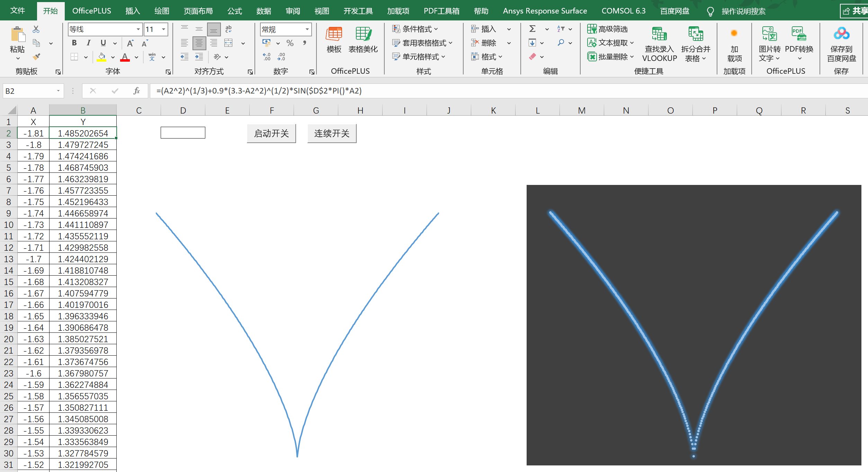Open the 公式 ribbon tab
This screenshot has height=472, width=868.
(234, 11)
